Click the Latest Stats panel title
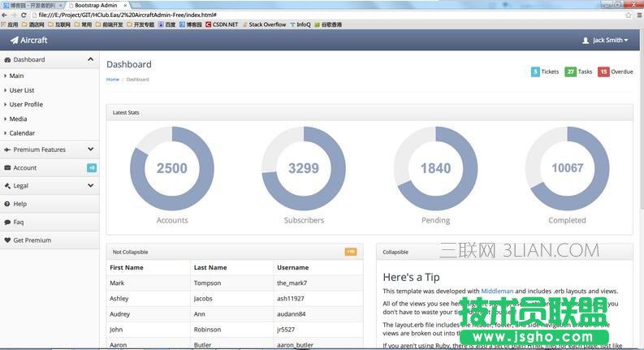The image size is (644, 350). [x=126, y=112]
